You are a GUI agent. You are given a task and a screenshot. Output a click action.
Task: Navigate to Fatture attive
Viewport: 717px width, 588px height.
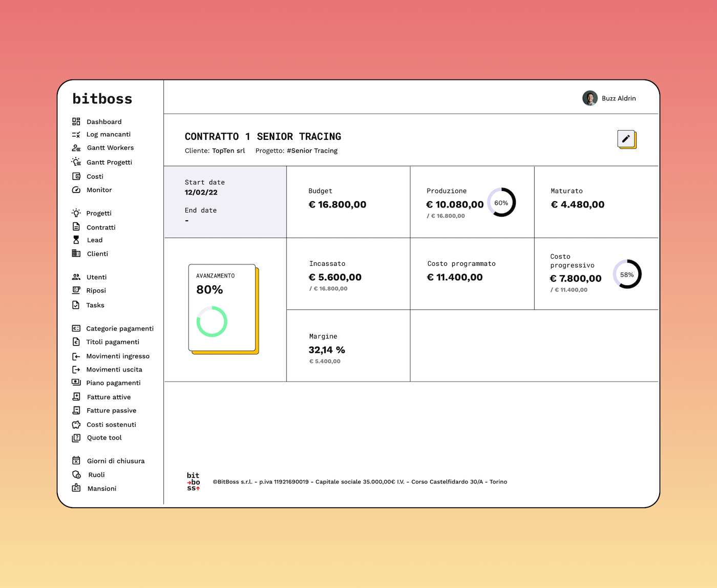109,397
